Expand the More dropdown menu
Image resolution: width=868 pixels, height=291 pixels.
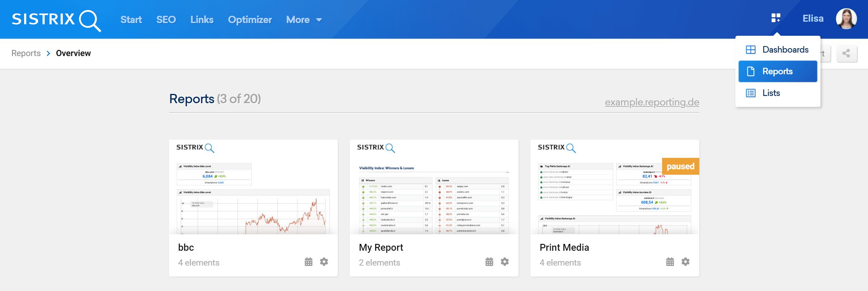pyautogui.click(x=304, y=20)
